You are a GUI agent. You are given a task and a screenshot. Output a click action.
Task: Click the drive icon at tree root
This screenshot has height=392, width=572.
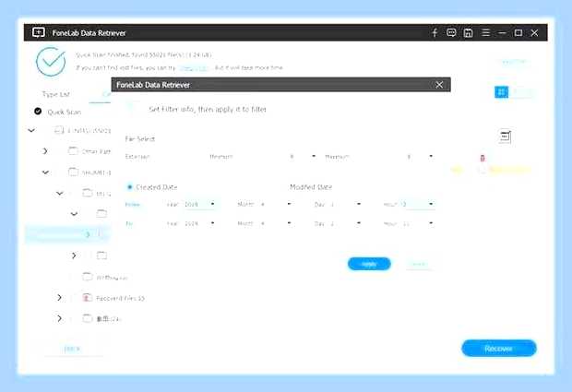(x=59, y=130)
